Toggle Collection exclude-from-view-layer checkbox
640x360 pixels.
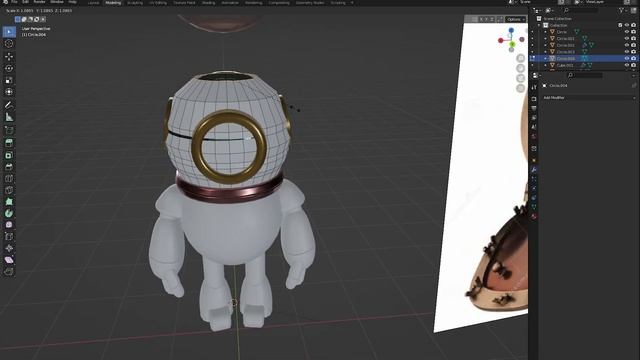click(x=620, y=25)
